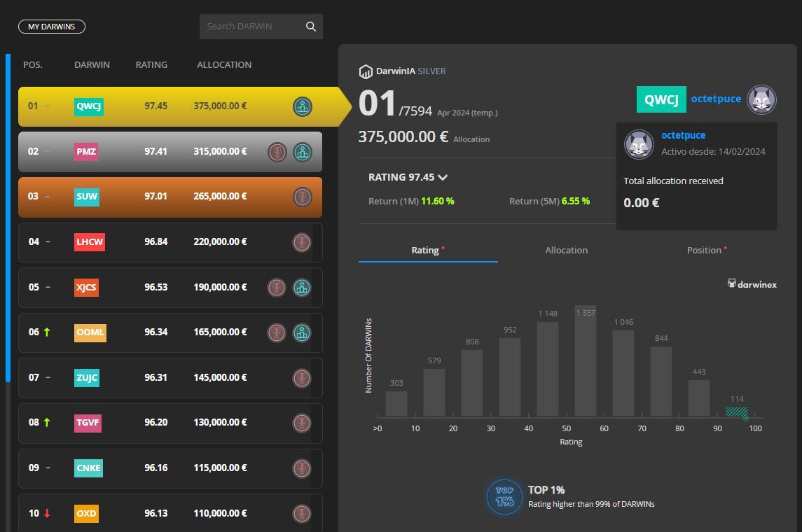The width and height of the screenshot is (802, 532).
Task: Switch to the Allocation tab
Action: [x=566, y=250]
